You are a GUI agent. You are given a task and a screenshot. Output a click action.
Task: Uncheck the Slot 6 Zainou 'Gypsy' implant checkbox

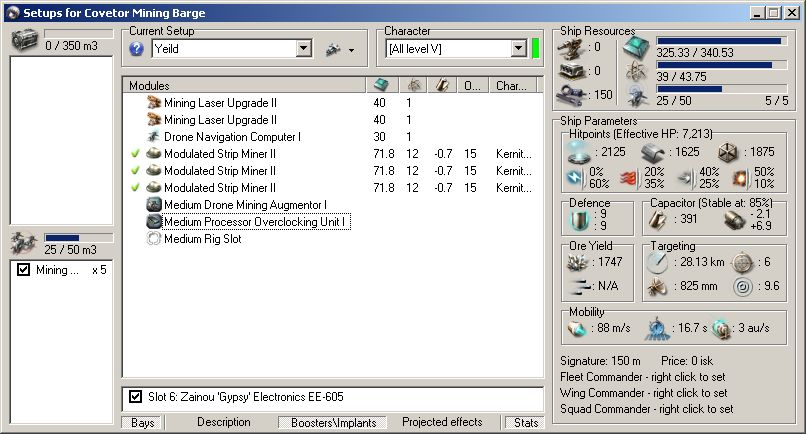[135, 396]
